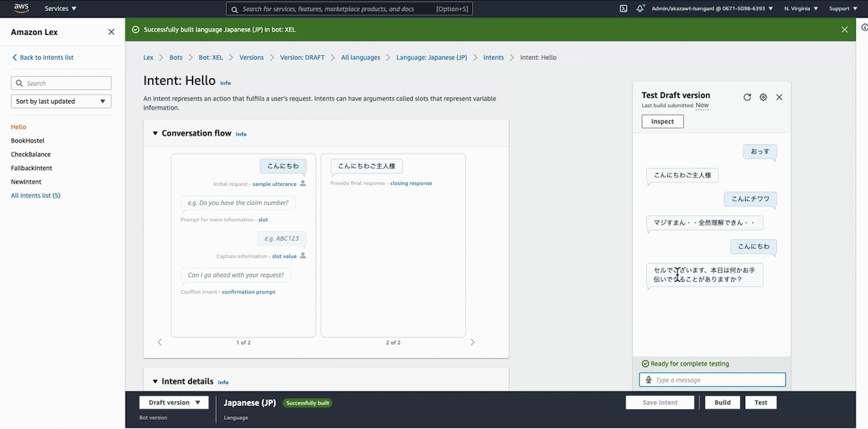Click Info link next to Intent details
868x429 pixels.
pyautogui.click(x=223, y=382)
